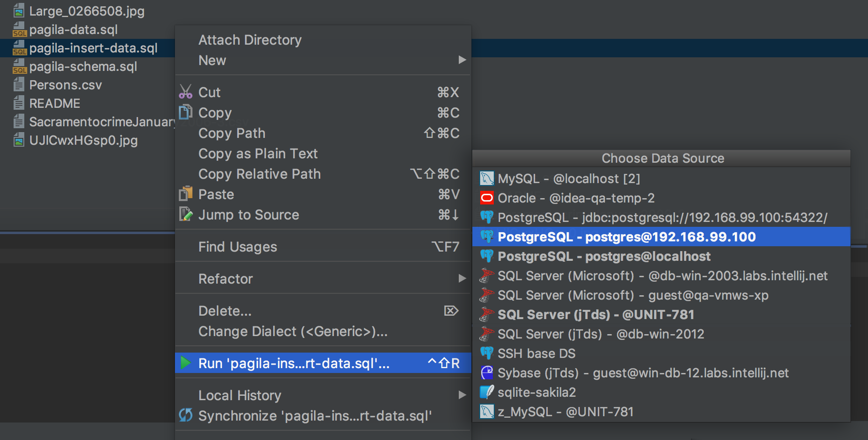Click the SQL Server jTds icon for @db-win-2012

486,334
